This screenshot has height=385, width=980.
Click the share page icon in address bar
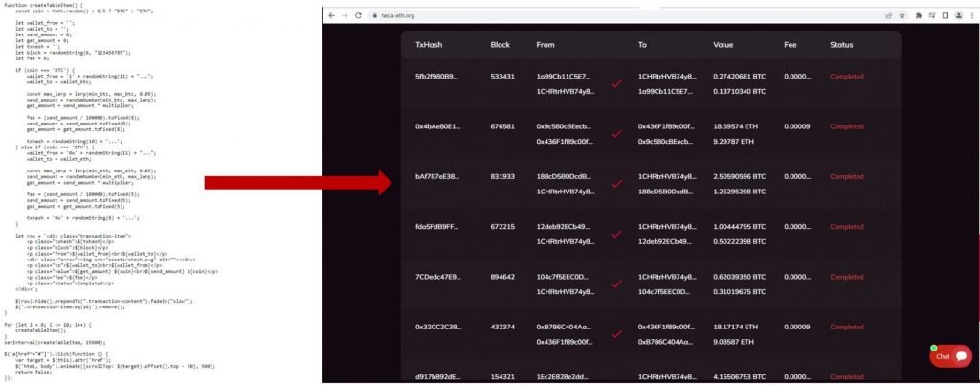click(888, 15)
